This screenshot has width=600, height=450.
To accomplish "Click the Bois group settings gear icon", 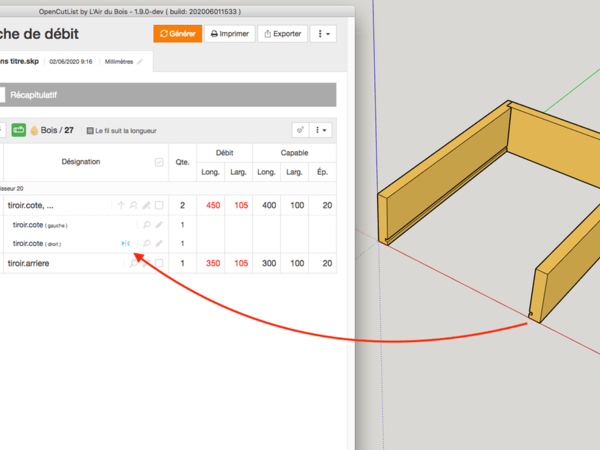I will (x=299, y=130).
